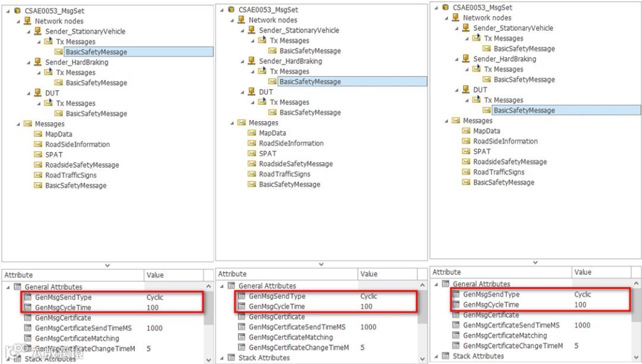Click RoadSideInformation envelope icon in right pane
642x364 pixels.
tap(466, 141)
